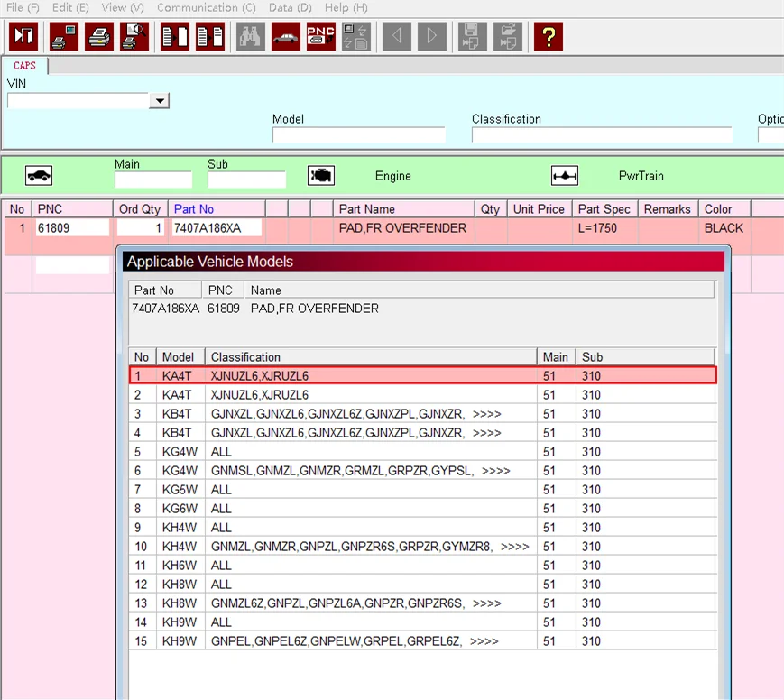Open help with the question mark icon

(x=548, y=37)
